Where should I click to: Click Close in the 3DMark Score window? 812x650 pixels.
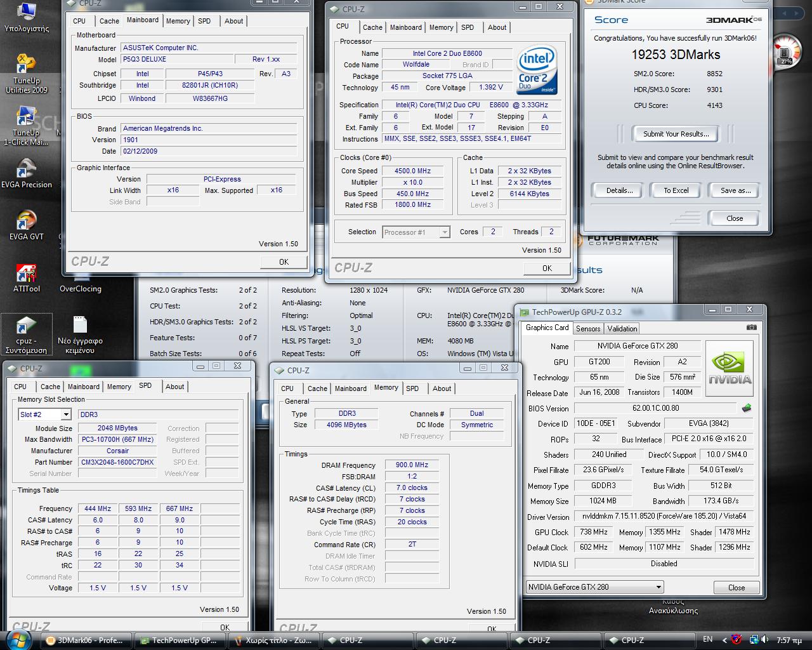[735, 218]
